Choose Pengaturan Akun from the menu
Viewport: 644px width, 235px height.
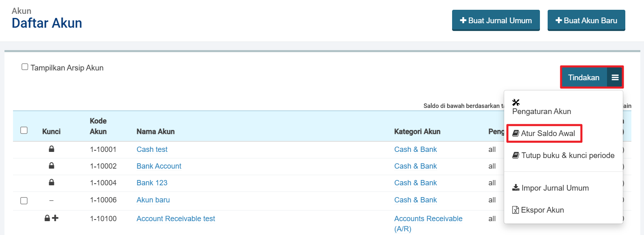(542, 111)
